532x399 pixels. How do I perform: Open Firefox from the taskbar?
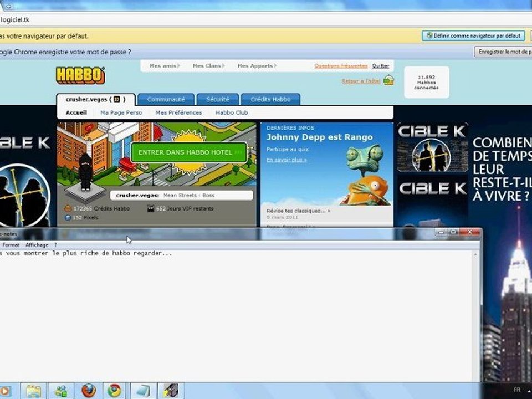pyautogui.click(x=89, y=391)
